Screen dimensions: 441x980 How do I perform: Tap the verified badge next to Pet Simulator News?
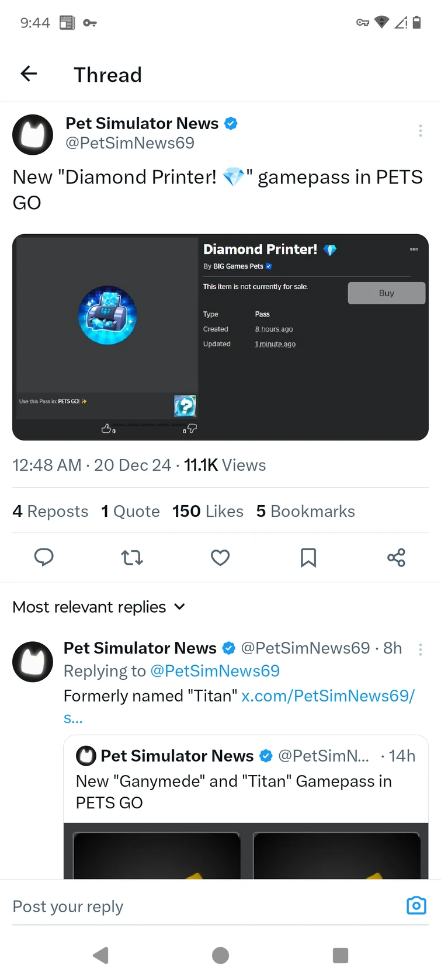[x=231, y=123]
